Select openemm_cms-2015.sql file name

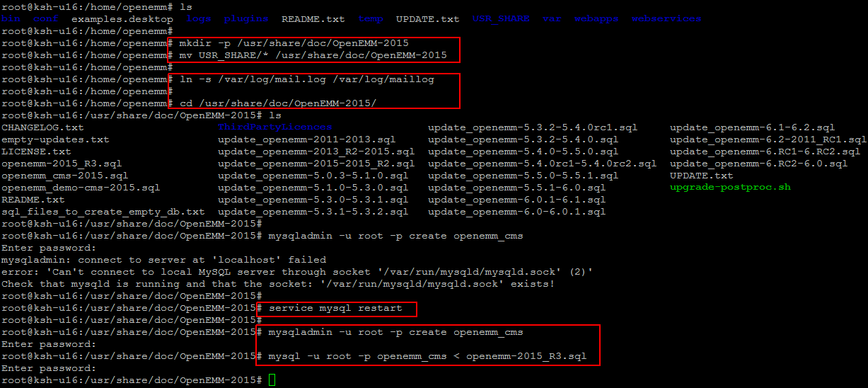click(65, 176)
